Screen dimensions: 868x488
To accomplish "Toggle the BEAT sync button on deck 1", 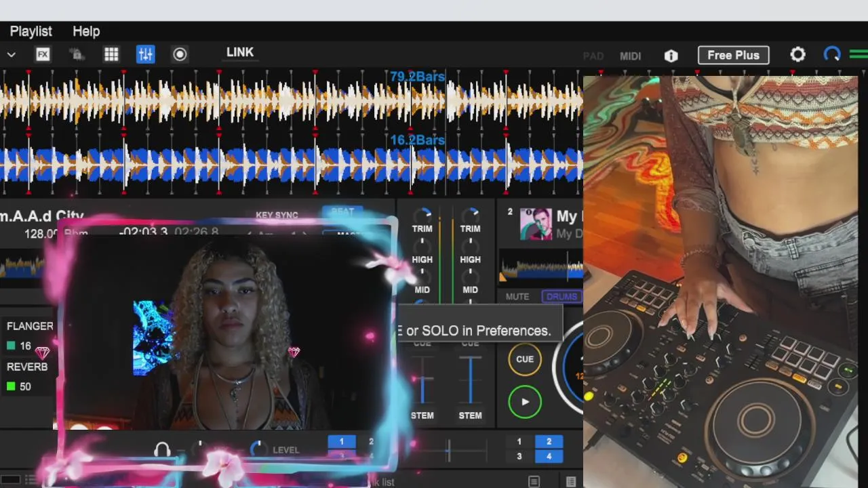I will coord(342,212).
